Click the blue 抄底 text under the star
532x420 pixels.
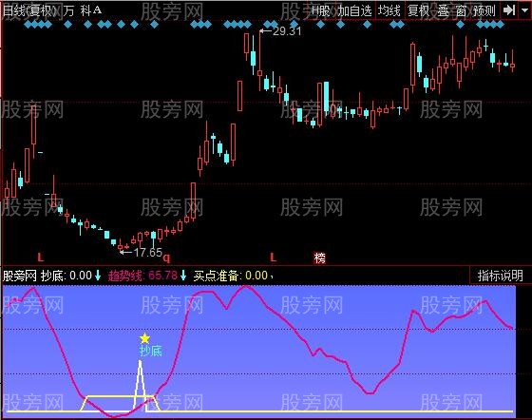click(x=150, y=351)
